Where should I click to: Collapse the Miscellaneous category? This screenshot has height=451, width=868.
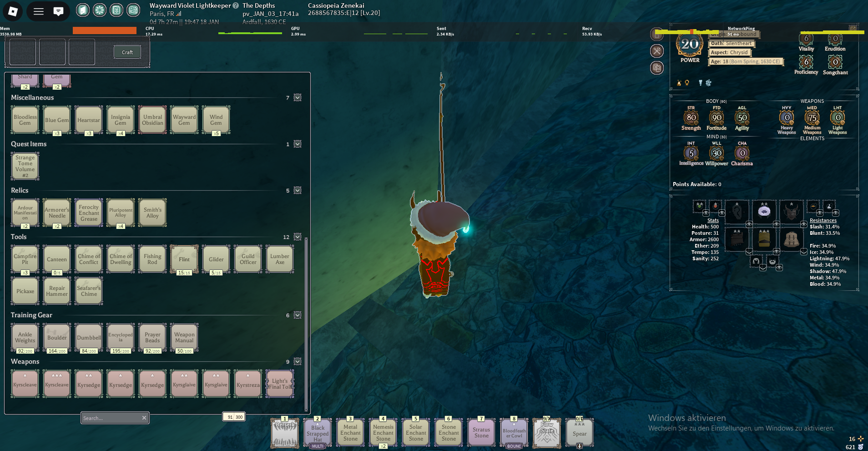298,97
